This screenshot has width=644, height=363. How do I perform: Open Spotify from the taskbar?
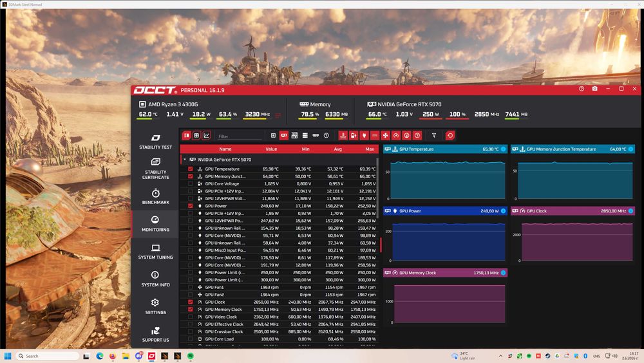[191, 356]
